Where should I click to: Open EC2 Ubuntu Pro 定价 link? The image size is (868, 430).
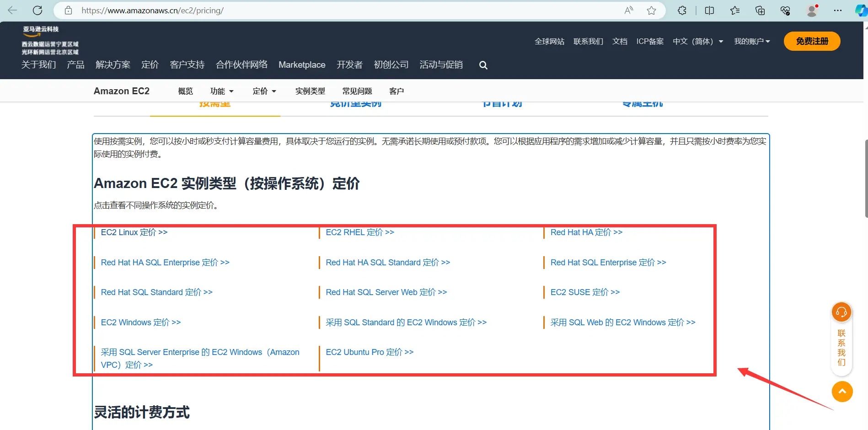pyautogui.click(x=370, y=352)
